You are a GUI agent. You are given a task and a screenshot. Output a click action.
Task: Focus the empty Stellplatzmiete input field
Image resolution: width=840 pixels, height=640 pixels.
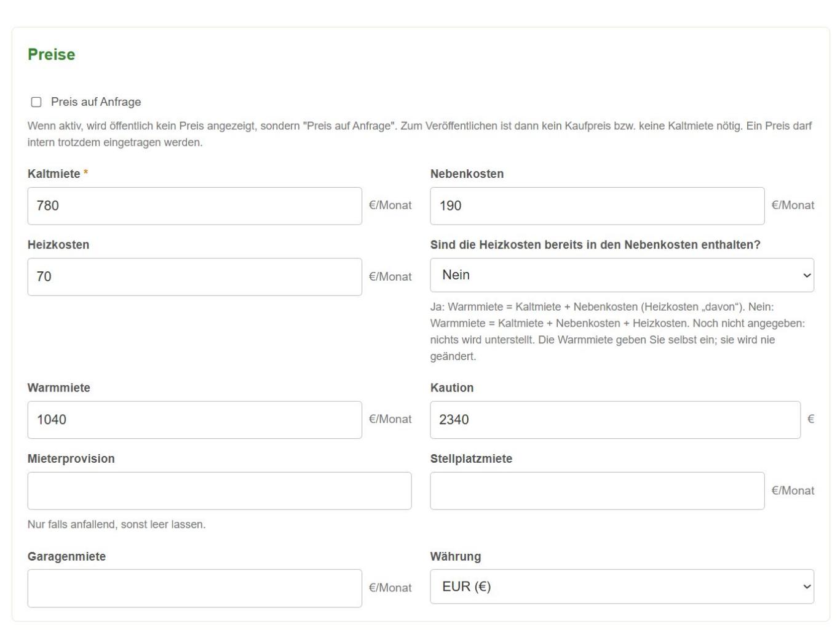[x=597, y=491]
